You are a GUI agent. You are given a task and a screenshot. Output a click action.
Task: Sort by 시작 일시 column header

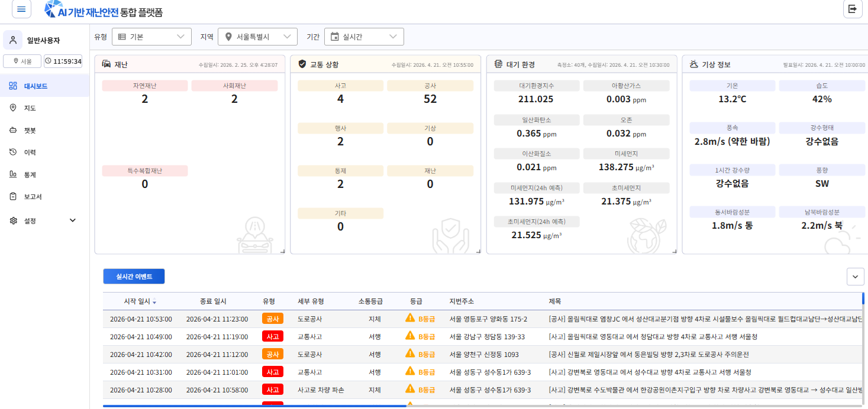140,301
